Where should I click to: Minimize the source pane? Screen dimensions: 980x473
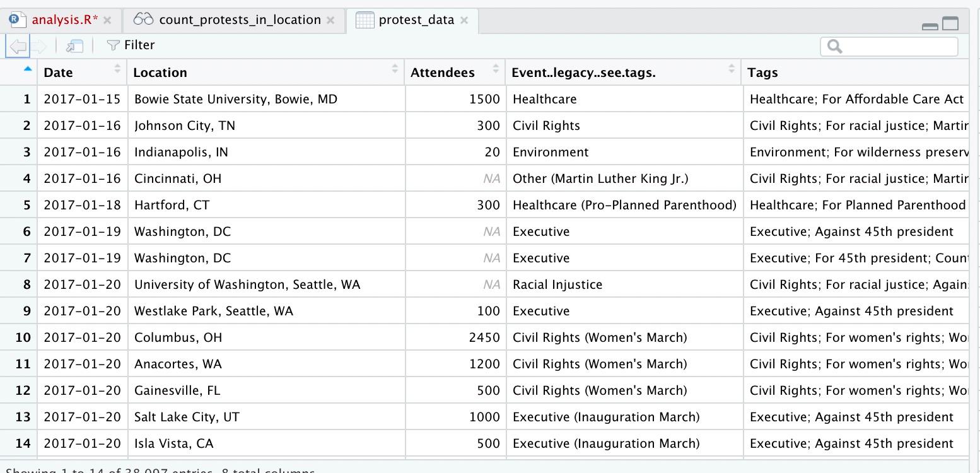point(930,26)
